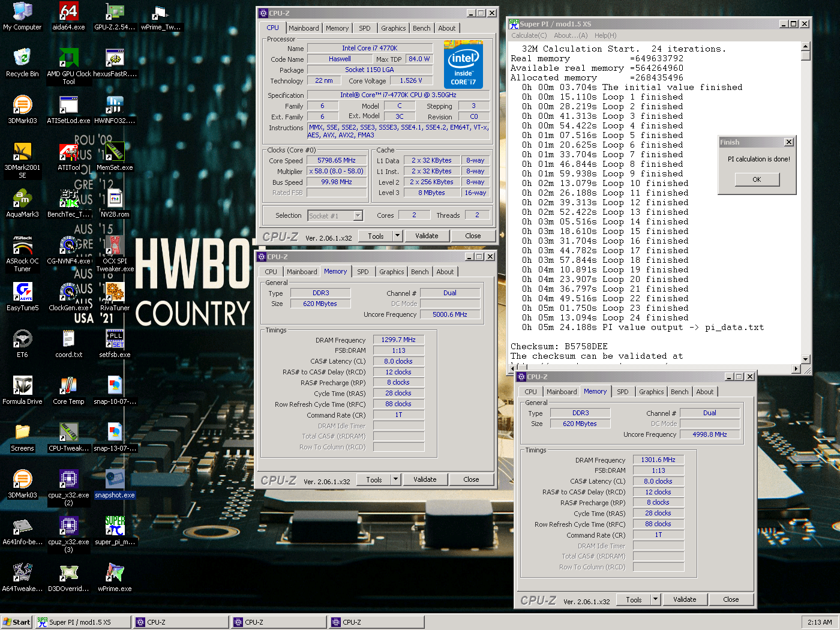Open the Bench tab in top CPU-Z window

(x=422, y=28)
